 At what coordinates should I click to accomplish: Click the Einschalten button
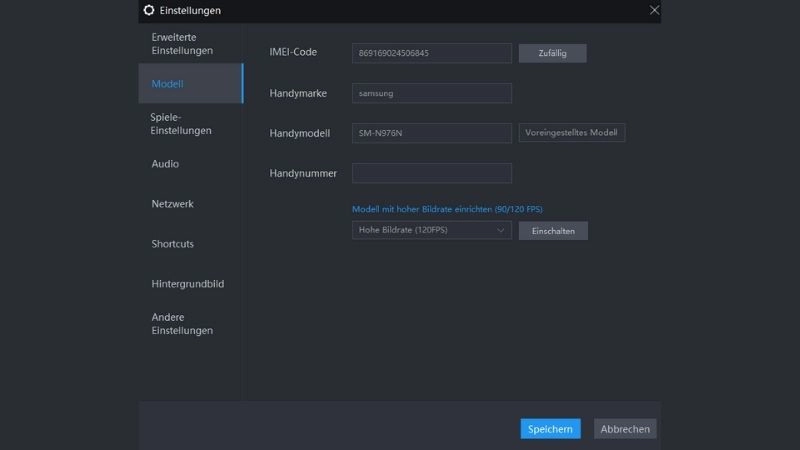[553, 231]
